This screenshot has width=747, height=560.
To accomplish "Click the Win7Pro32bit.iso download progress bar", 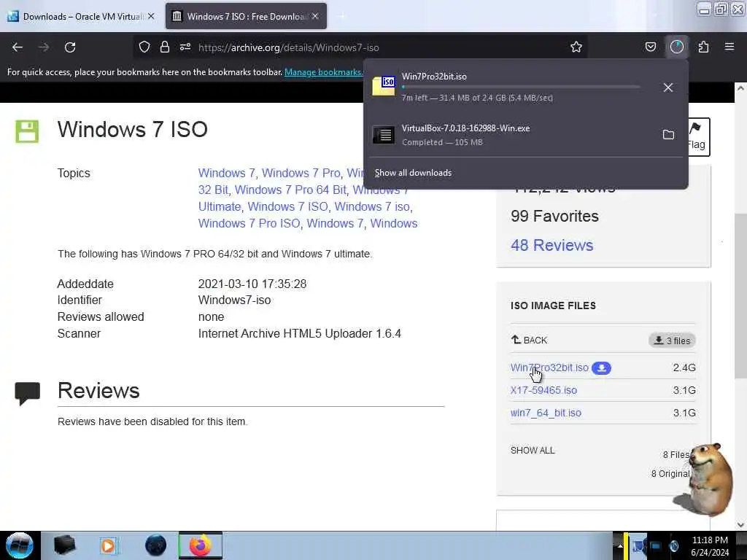I will [x=521, y=87].
